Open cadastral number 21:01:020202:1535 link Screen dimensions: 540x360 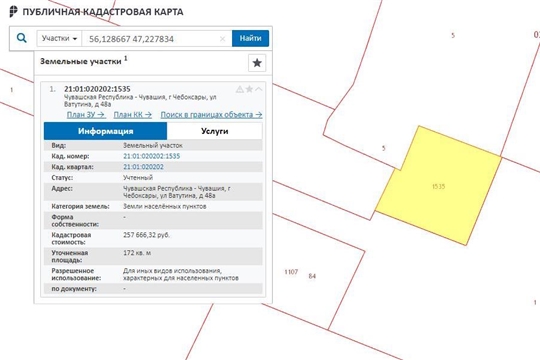click(x=152, y=156)
